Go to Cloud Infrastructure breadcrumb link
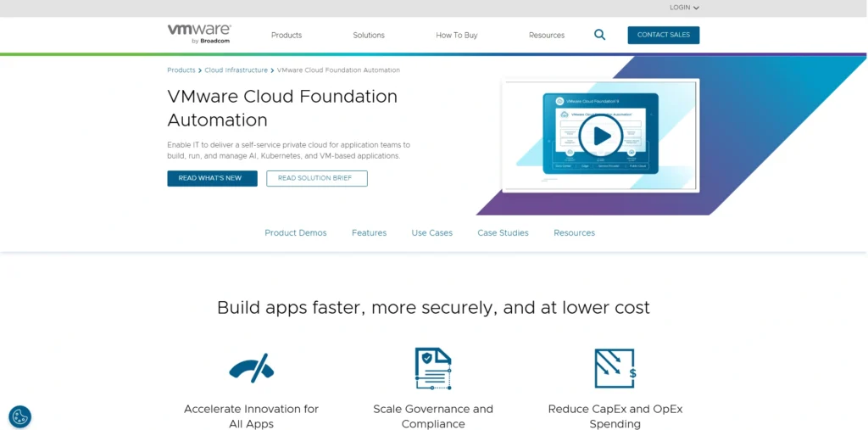Image resolution: width=868 pixels, height=430 pixels. click(236, 70)
